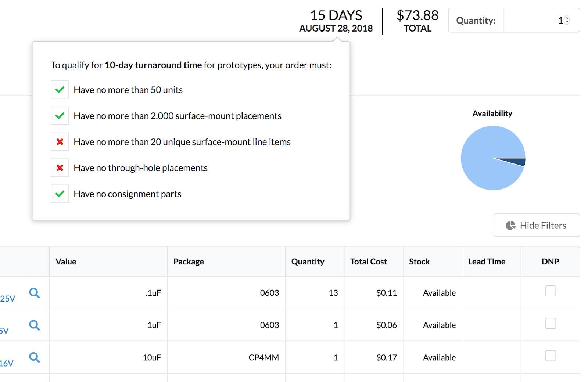Enable DNP for the .1uF capacitor
The image size is (588, 382).
[550, 291]
